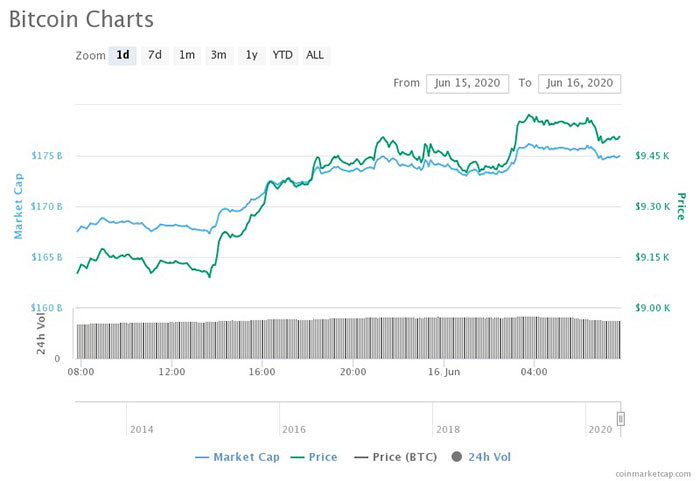Select the 1d zoom range
Screen dimensions: 700x481
click(122, 55)
